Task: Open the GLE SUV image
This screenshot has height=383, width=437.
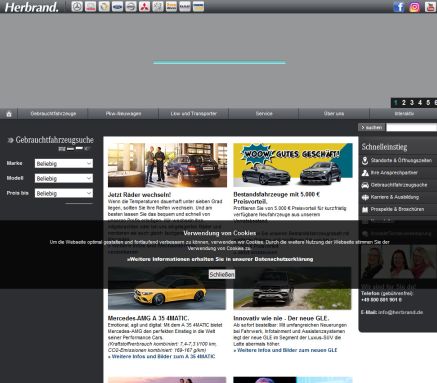Action: (x=292, y=289)
